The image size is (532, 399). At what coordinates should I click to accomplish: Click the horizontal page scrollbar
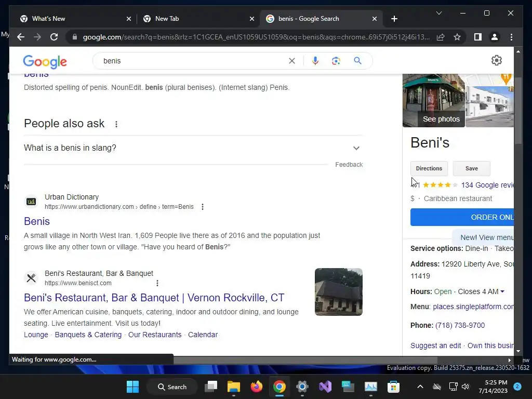pyautogui.click(x=305, y=361)
